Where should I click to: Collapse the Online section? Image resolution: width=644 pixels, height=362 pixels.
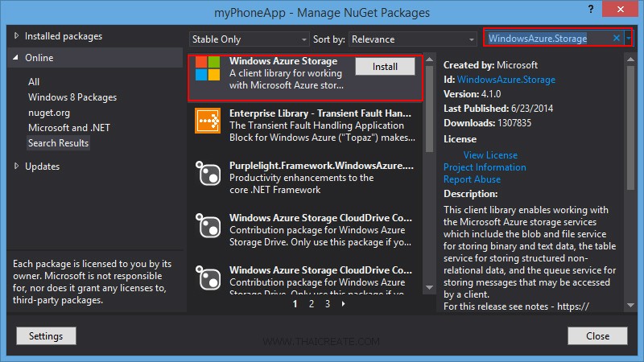click(x=15, y=57)
